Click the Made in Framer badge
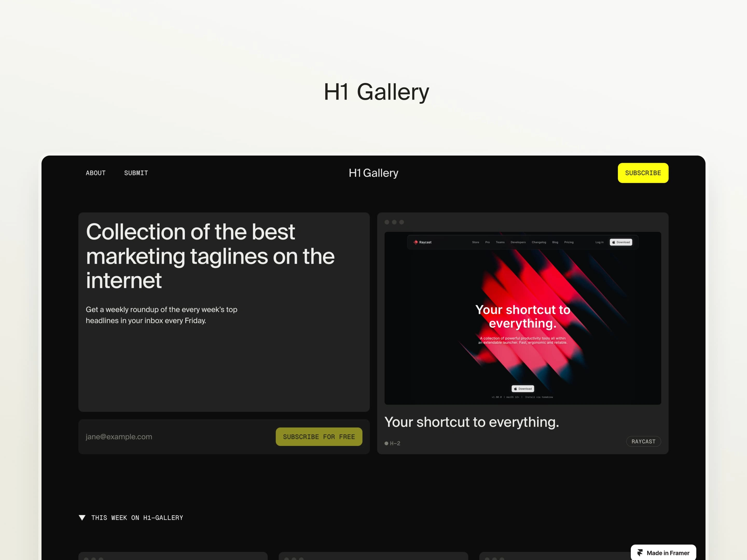 coord(663,552)
